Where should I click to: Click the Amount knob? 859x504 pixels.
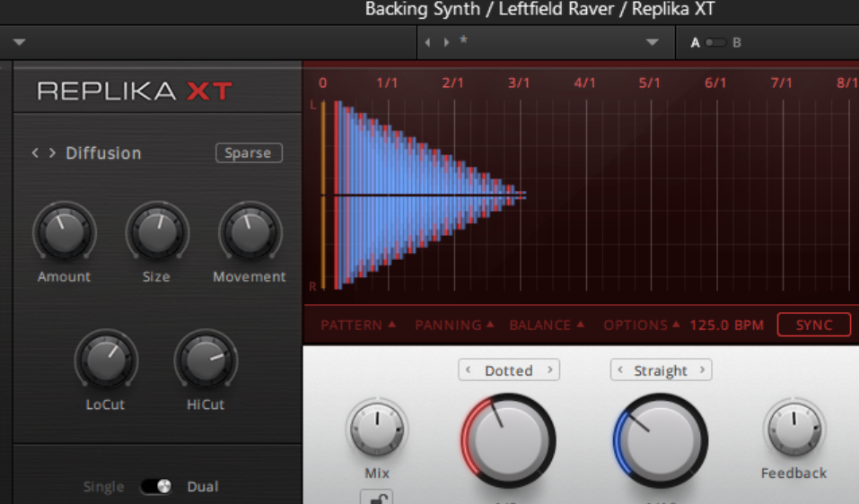pos(64,232)
